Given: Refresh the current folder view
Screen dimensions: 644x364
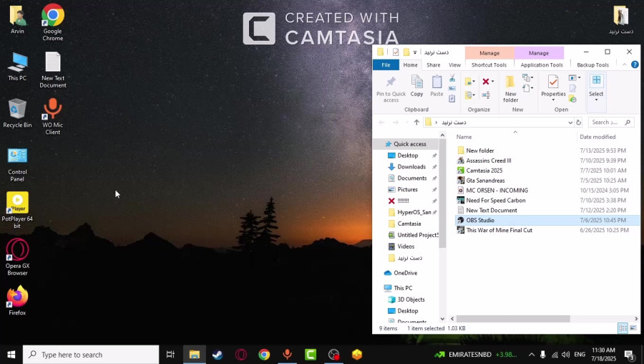Looking at the screenshot, I should coord(578,122).
